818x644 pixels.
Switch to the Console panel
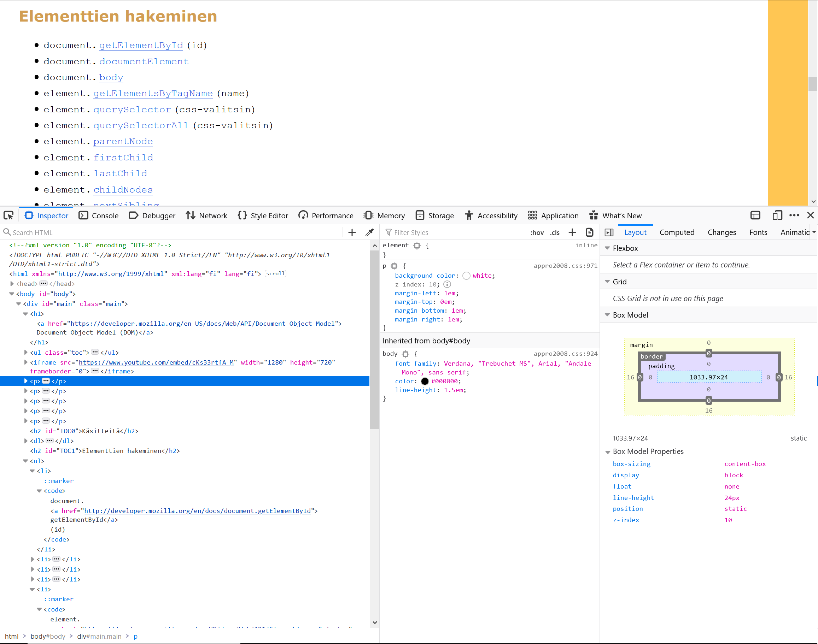[x=99, y=215]
